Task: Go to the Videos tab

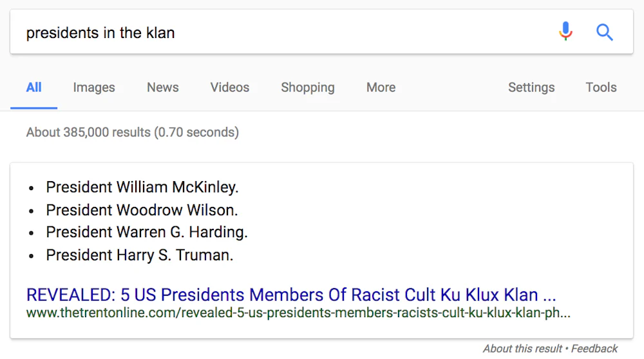Action: coord(230,88)
